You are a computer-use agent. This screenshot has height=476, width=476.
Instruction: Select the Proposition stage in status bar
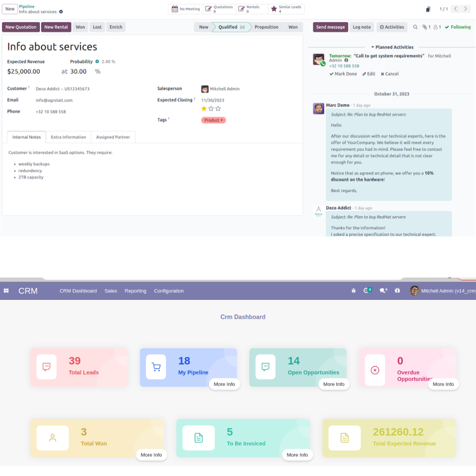(x=266, y=27)
